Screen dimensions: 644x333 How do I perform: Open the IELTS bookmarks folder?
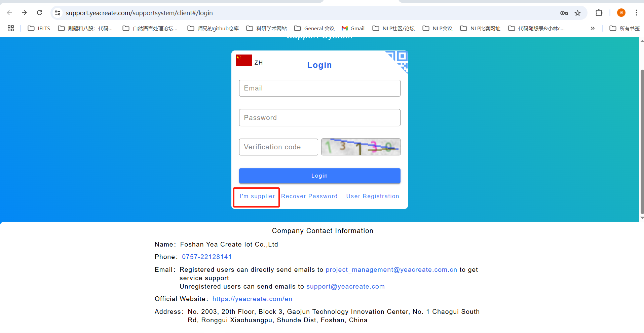pyautogui.click(x=39, y=28)
